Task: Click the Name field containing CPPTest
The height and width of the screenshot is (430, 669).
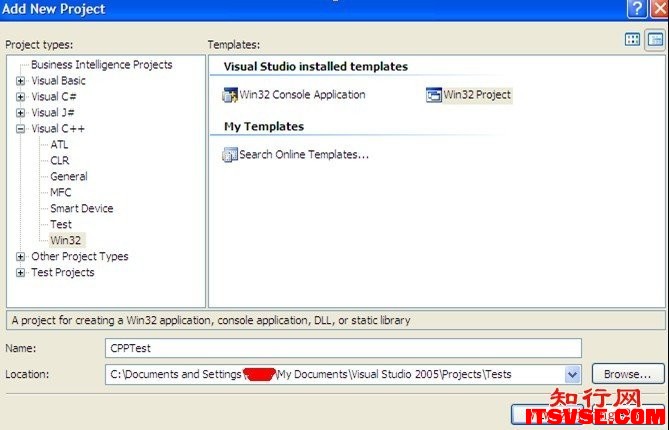Action: coord(343,348)
